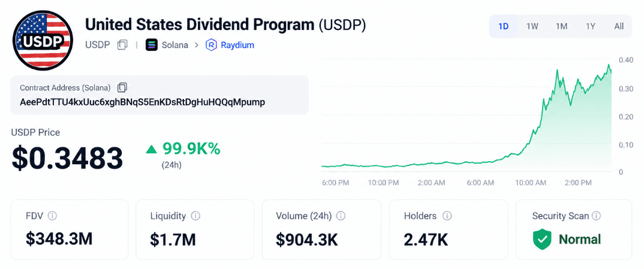This screenshot has width=644, height=269.
Task: Show All-time chart range
Action: coord(619,26)
